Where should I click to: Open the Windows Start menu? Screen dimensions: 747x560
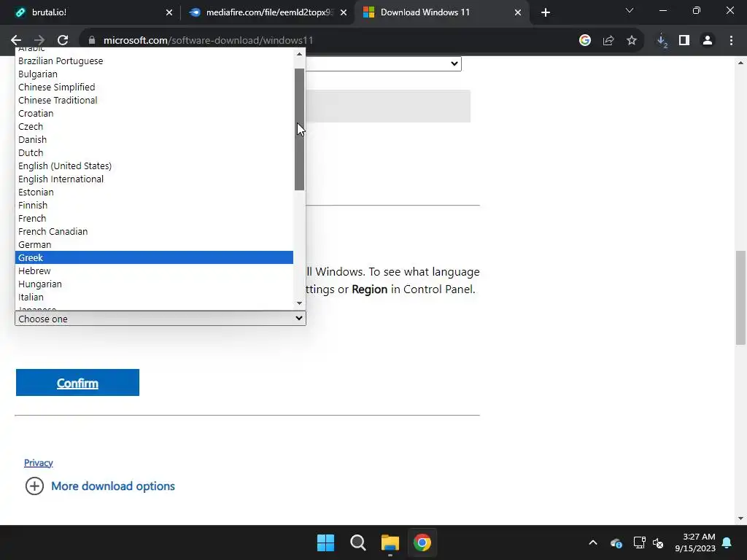pyautogui.click(x=326, y=542)
